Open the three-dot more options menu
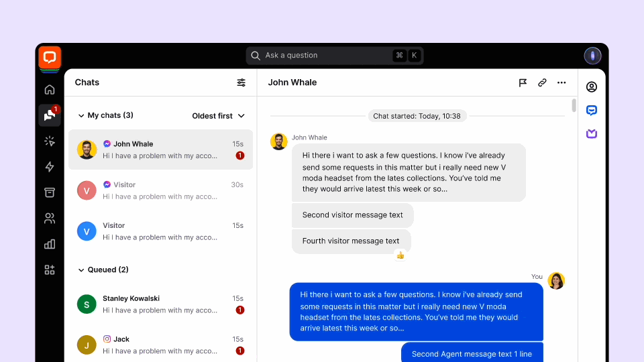The height and width of the screenshot is (362, 644). click(561, 82)
